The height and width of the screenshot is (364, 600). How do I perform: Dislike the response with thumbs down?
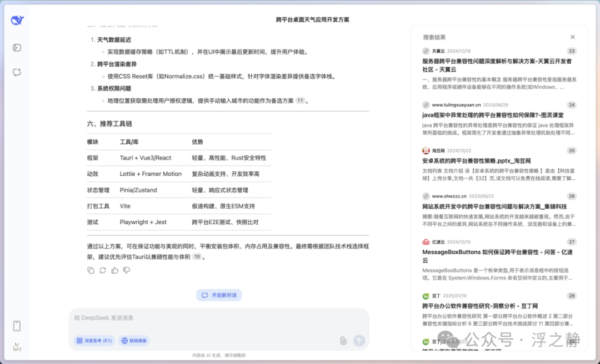[x=127, y=270]
